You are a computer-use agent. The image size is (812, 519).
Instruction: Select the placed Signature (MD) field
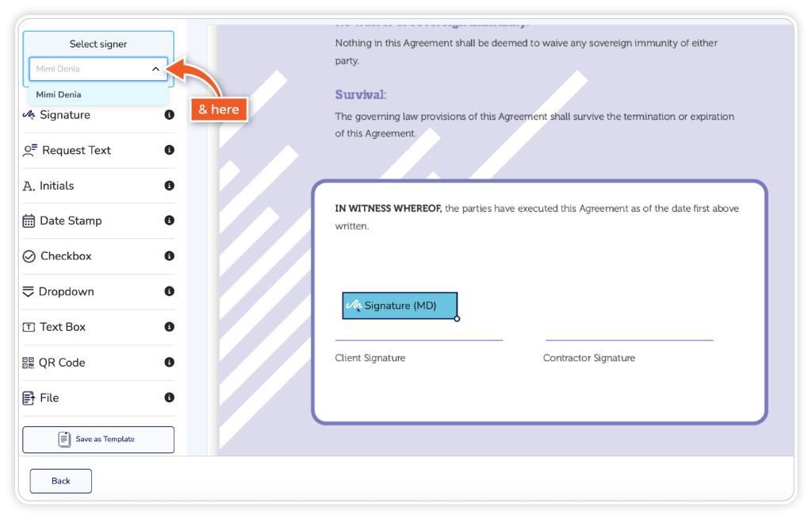pos(400,306)
